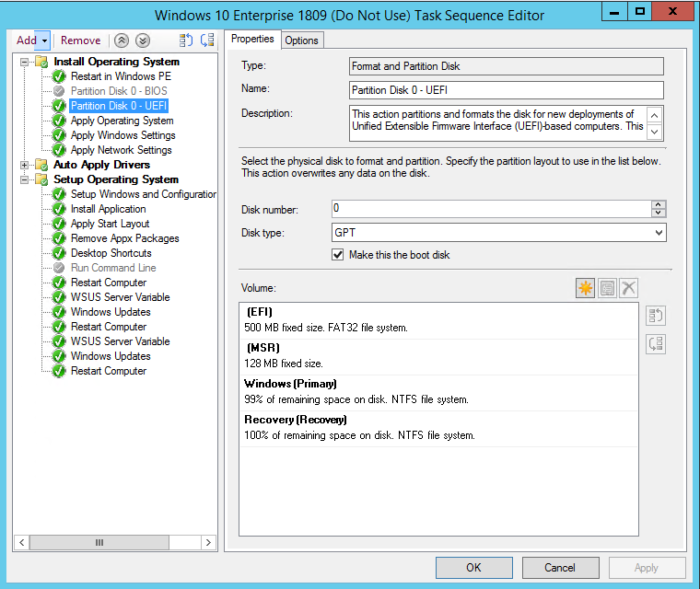
Task: Click the move volume up icon
Action: pyautogui.click(x=656, y=316)
